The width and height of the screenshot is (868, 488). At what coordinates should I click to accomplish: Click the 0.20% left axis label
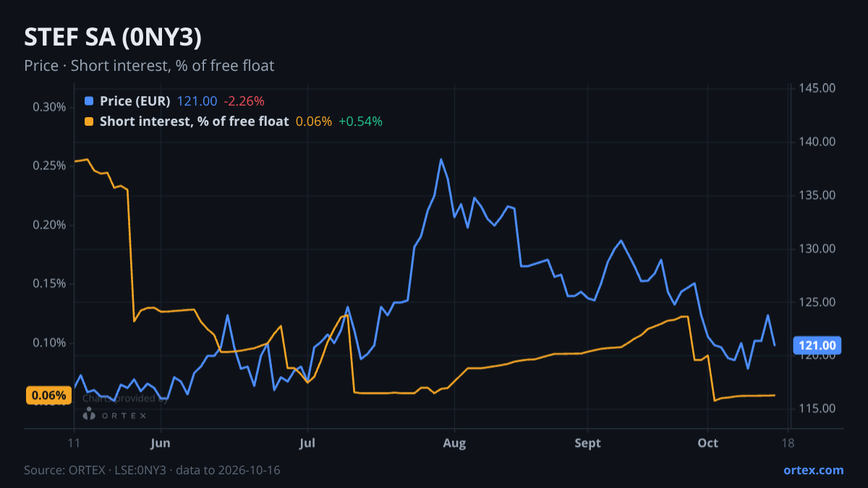[x=49, y=225]
